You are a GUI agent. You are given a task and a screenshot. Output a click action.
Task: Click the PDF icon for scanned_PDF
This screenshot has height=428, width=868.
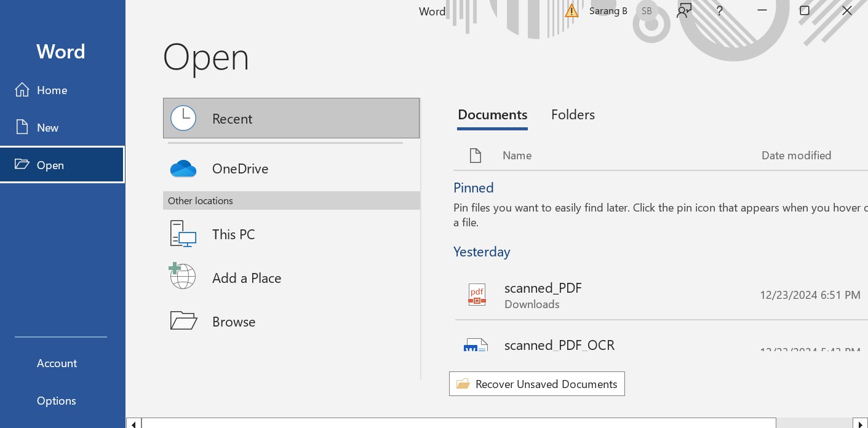(x=477, y=295)
